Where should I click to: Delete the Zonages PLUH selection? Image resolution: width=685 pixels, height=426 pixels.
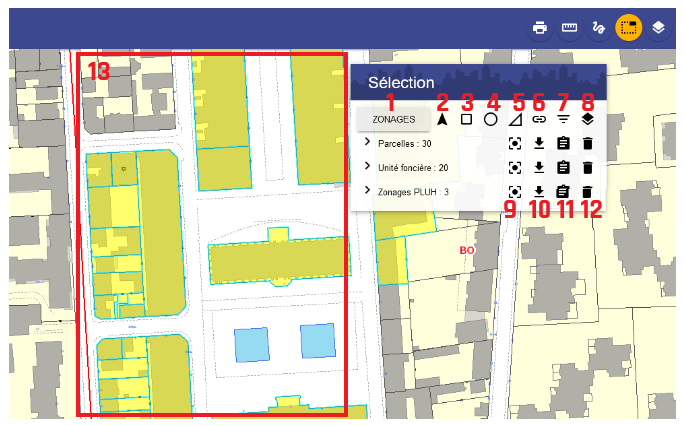pyautogui.click(x=588, y=192)
